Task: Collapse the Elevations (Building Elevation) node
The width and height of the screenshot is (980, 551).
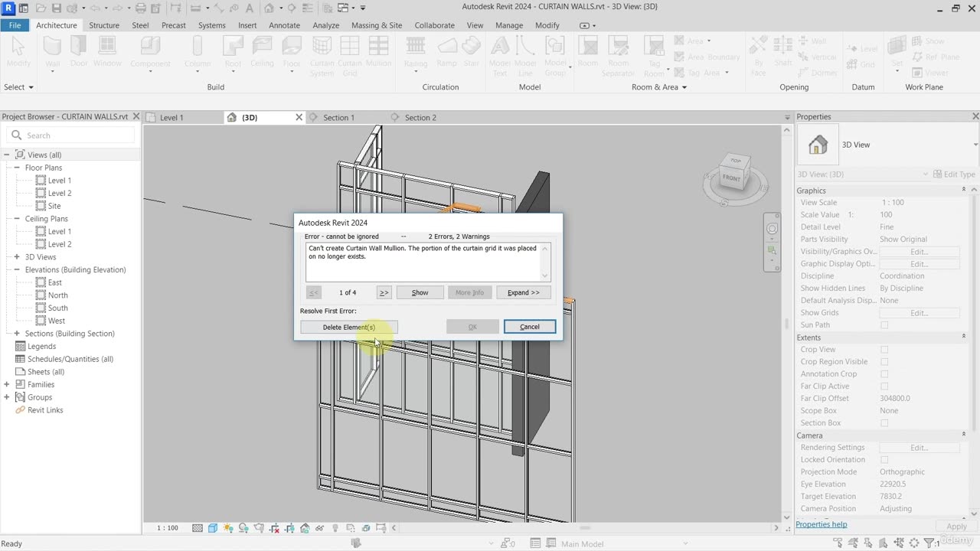Action: pyautogui.click(x=17, y=269)
